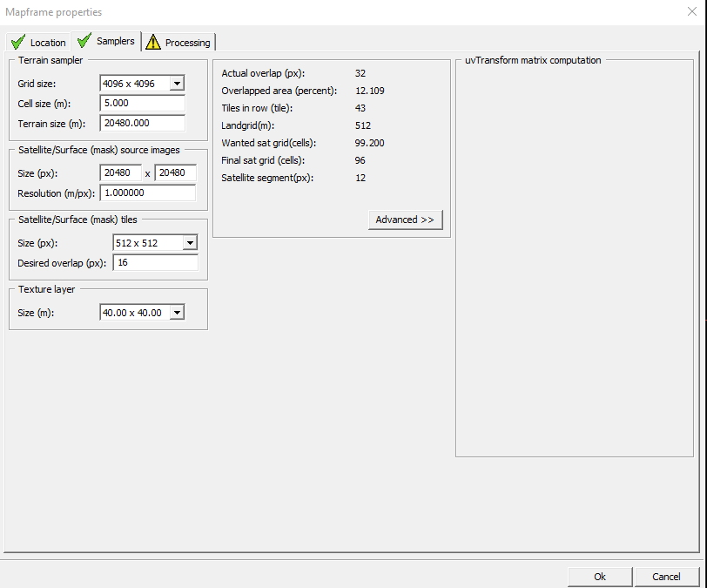
Task: Click the Satellite segment value 12
Action: click(x=360, y=178)
